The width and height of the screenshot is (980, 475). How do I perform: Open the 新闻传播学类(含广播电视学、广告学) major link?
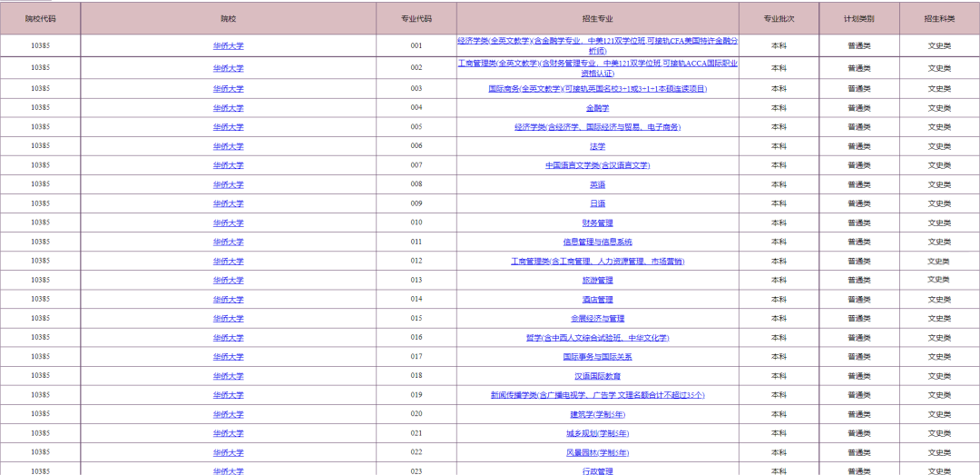click(x=597, y=395)
